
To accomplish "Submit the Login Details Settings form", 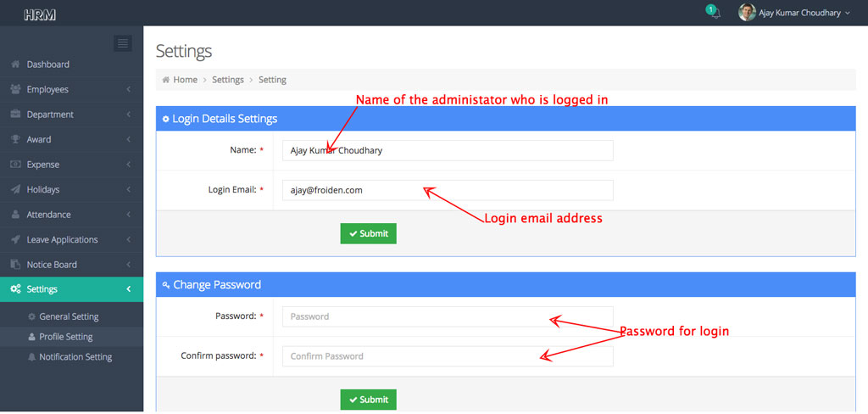I will 368,233.
